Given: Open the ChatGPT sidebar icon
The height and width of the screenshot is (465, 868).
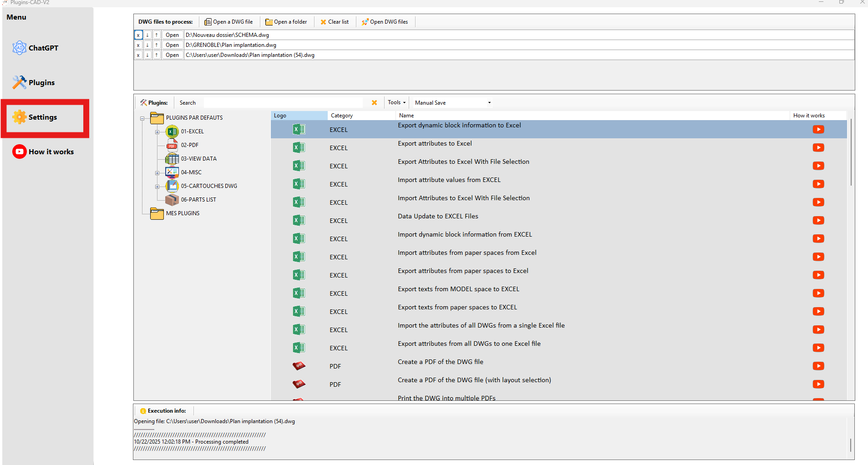Looking at the screenshot, I should tap(19, 48).
